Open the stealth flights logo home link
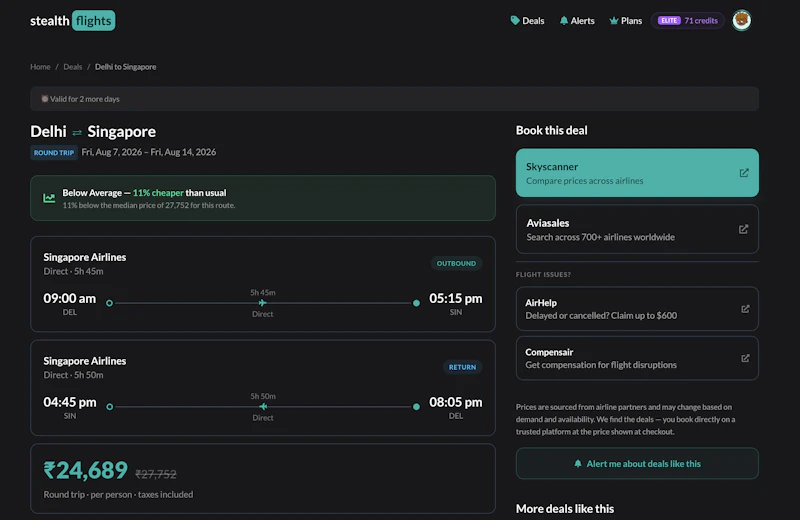Image resolution: width=800 pixels, height=520 pixels. pos(72,21)
